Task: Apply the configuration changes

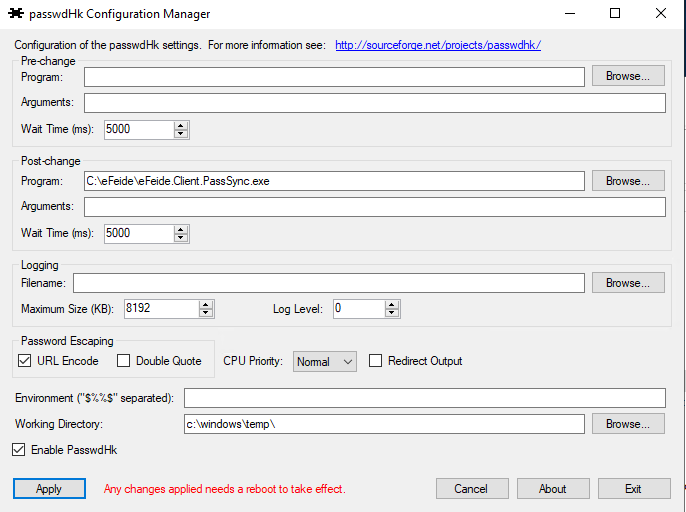Action: (49, 489)
